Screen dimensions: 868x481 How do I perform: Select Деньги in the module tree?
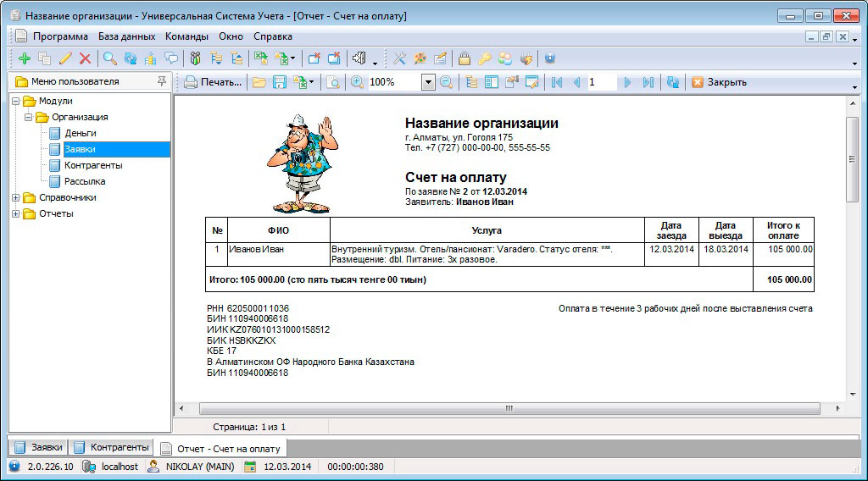coord(80,133)
